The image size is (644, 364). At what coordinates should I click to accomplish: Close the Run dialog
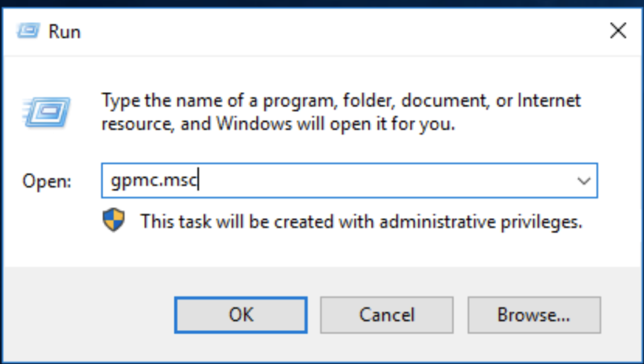click(618, 30)
